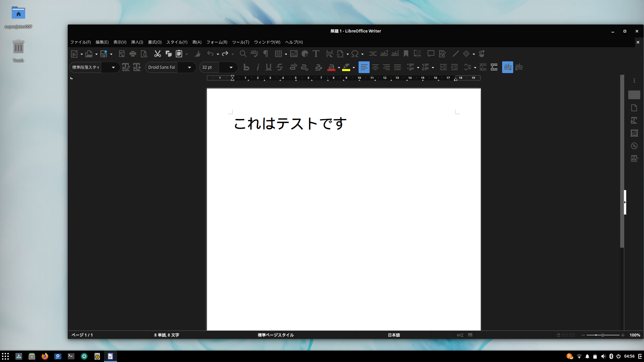Click the Print icon in toolbar
Image resolution: width=644 pixels, height=362 pixels.
pos(133,54)
